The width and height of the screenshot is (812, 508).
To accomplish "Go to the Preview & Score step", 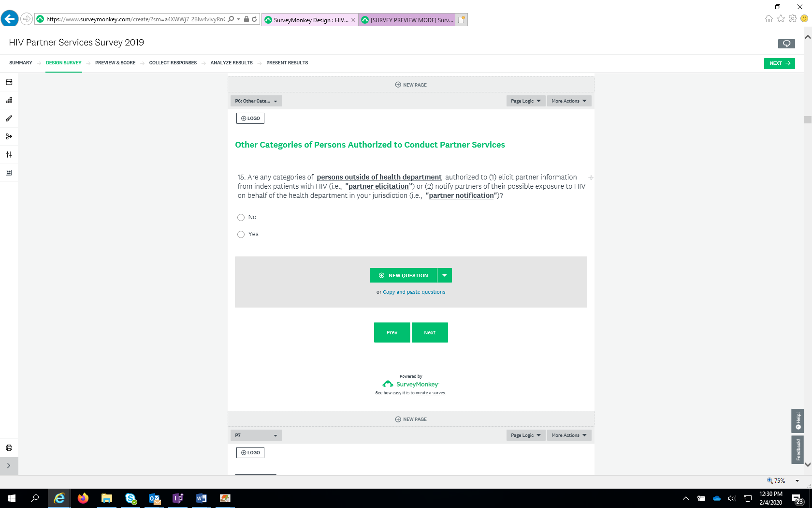I will 115,63.
